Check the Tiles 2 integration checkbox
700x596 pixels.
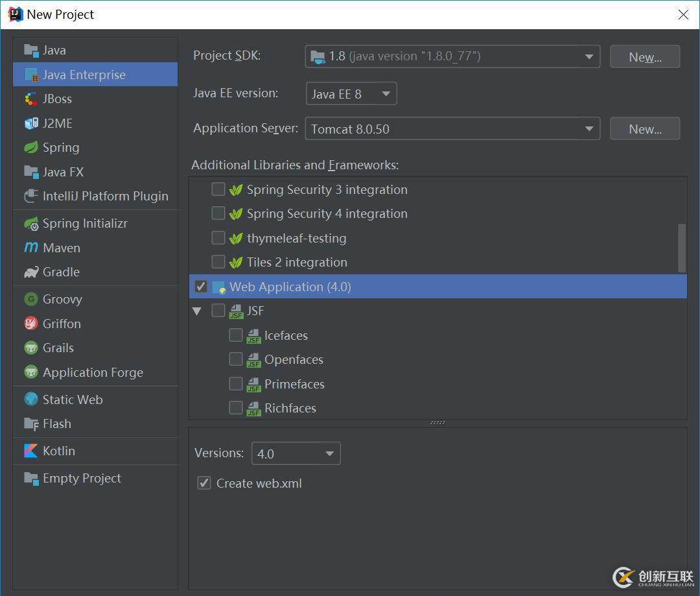coord(218,262)
